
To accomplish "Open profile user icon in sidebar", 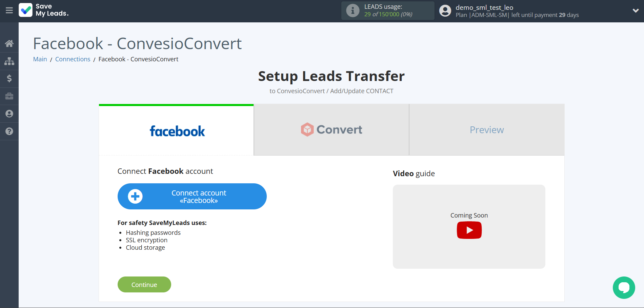I will 9,114.
